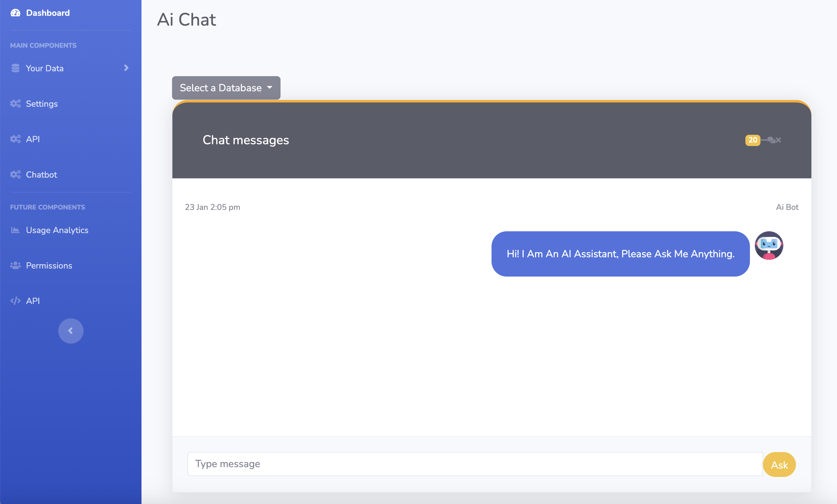Go to the main components API item

[x=33, y=139]
